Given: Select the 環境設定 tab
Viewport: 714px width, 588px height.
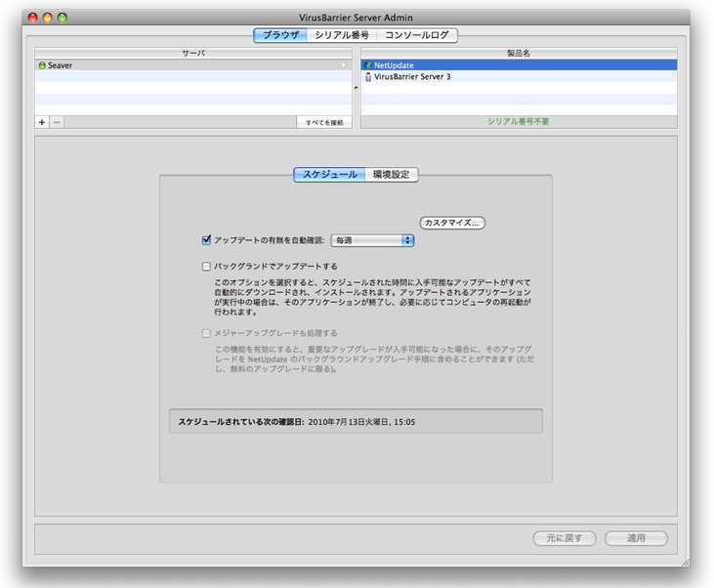Looking at the screenshot, I should click(391, 175).
